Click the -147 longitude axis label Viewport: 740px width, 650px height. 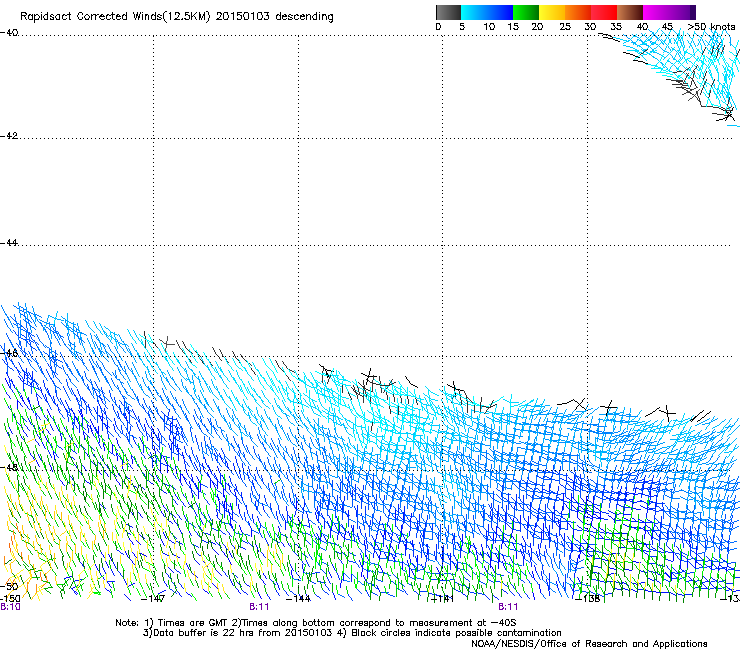click(x=153, y=599)
